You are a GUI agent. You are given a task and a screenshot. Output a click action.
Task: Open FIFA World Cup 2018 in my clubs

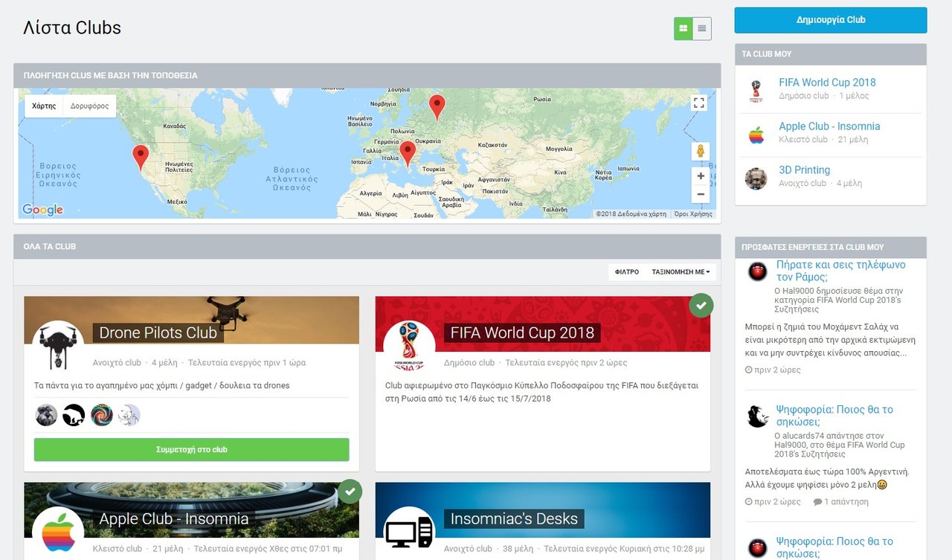827,83
